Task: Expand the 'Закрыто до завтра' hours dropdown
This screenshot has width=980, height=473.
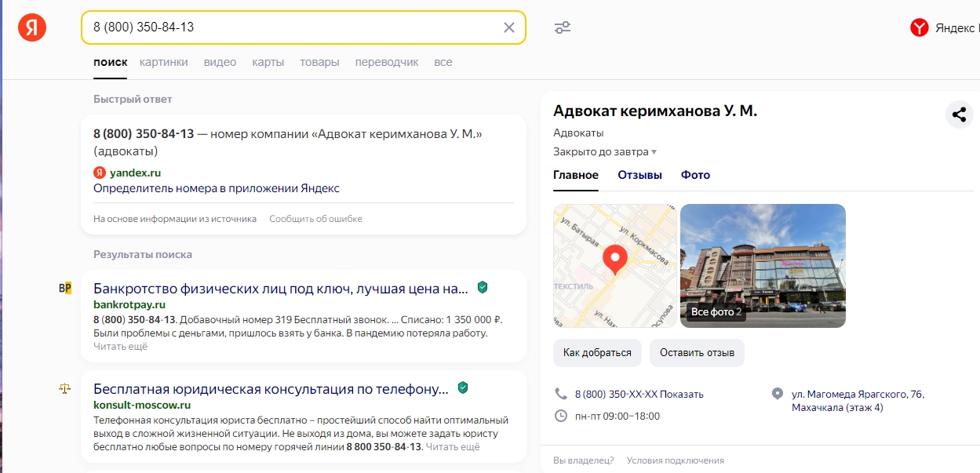Action: [x=654, y=152]
